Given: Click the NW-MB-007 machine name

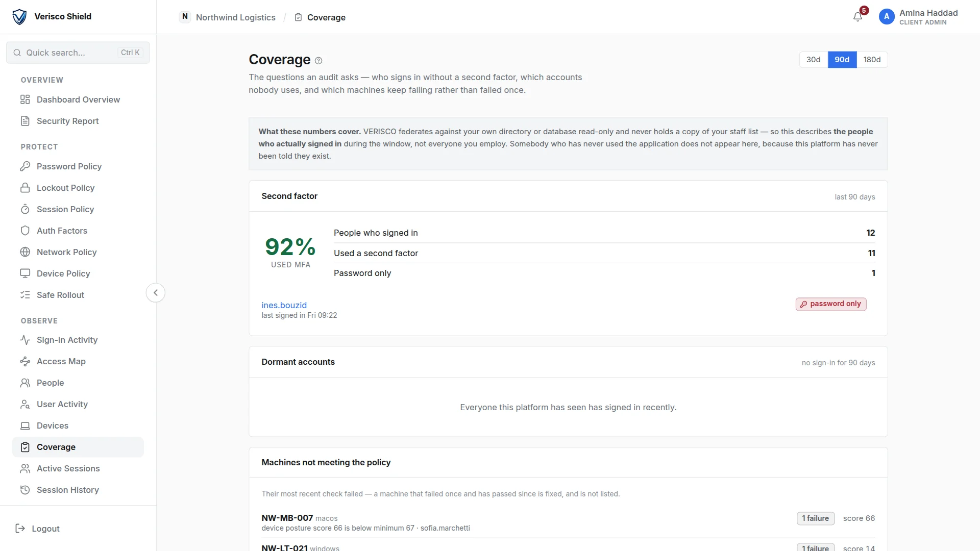Looking at the screenshot, I should pos(287,518).
